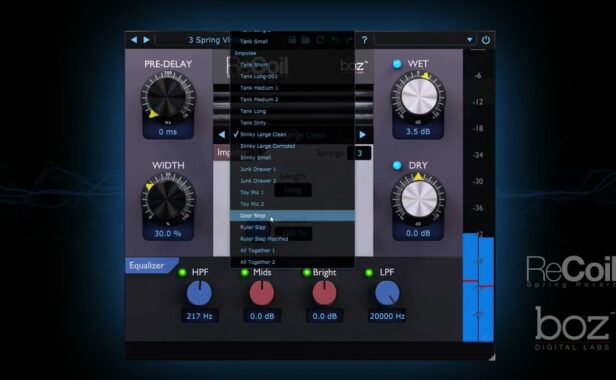Adjust the WET level knob
The image size is (616, 380).
click(x=418, y=96)
